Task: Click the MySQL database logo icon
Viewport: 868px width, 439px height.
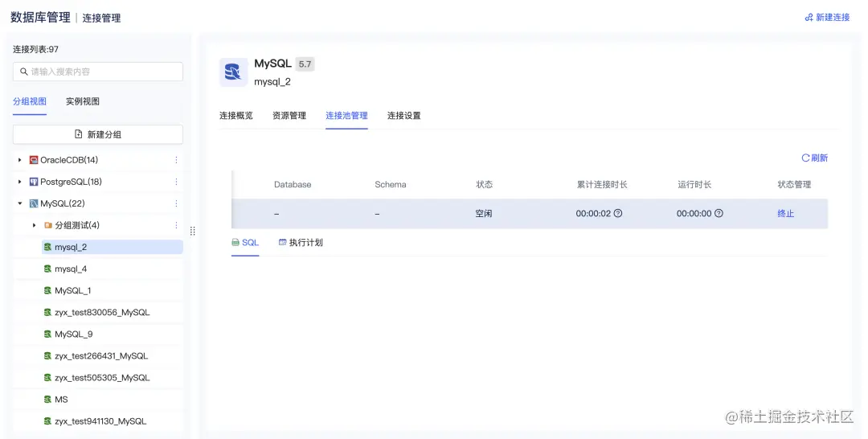Action: 233,72
